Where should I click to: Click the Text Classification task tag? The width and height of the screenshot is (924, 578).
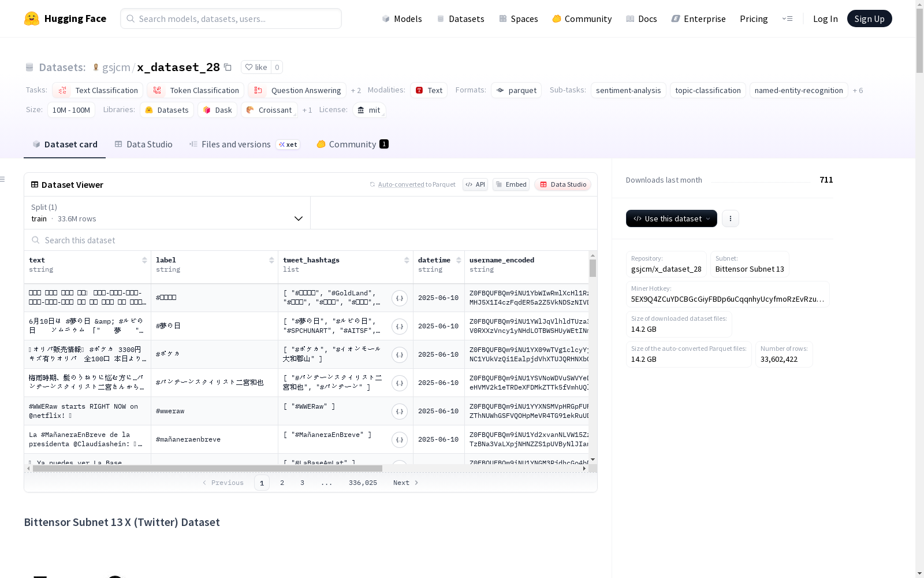click(98, 90)
